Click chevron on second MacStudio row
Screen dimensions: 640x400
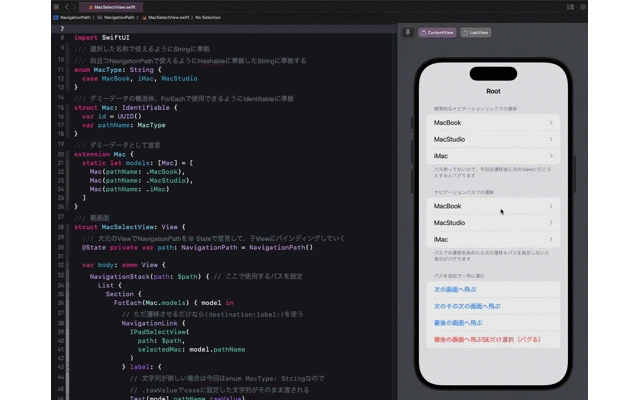click(x=551, y=222)
